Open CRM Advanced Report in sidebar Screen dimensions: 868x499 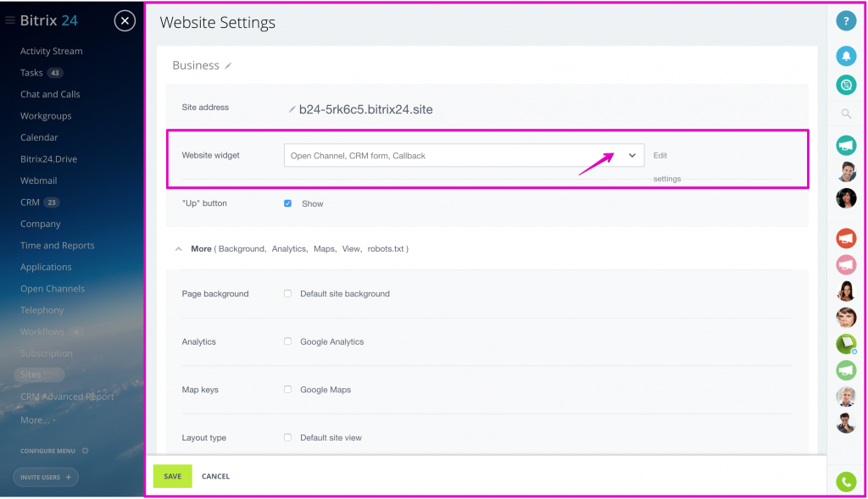tap(67, 396)
